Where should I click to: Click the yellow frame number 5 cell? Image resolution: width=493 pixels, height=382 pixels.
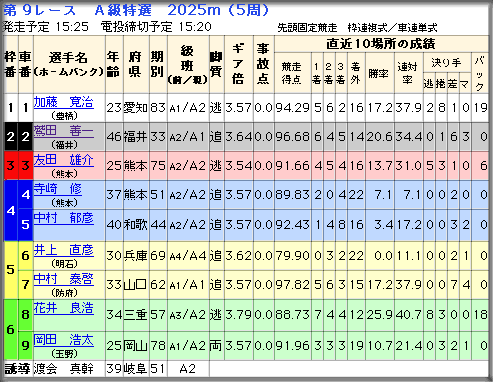coord(11,269)
